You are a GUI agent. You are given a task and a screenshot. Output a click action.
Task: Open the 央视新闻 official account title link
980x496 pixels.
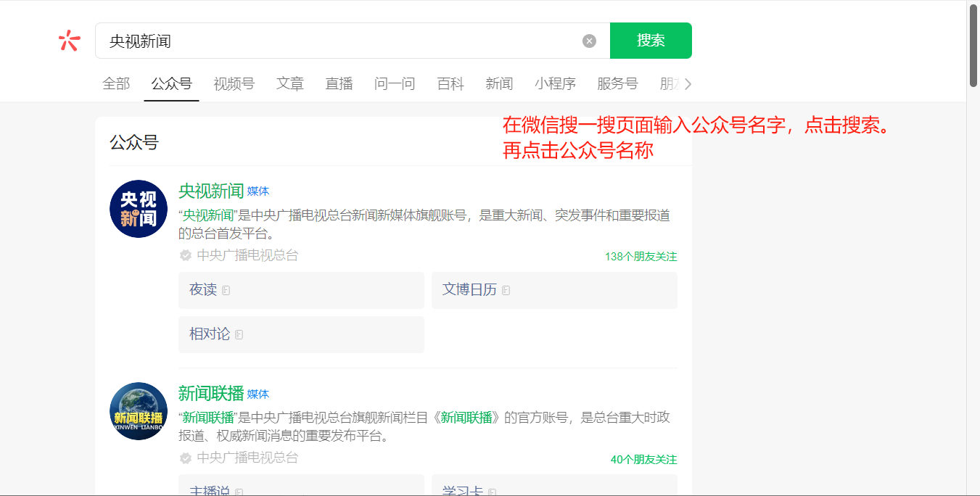coord(211,191)
